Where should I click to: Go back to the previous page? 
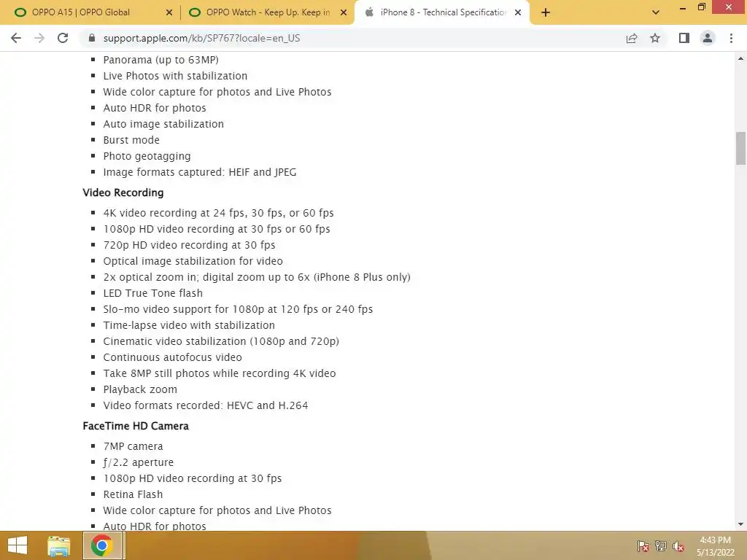(x=16, y=38)
